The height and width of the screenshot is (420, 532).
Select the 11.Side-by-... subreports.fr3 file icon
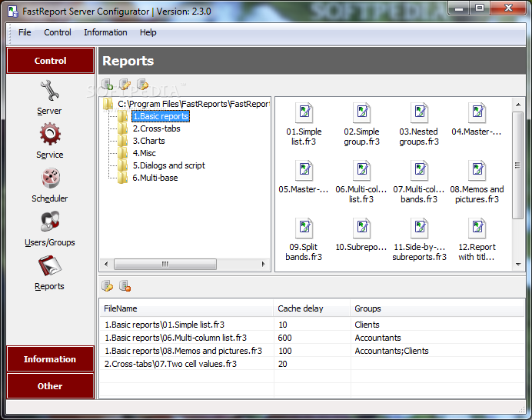click(419, 228)
